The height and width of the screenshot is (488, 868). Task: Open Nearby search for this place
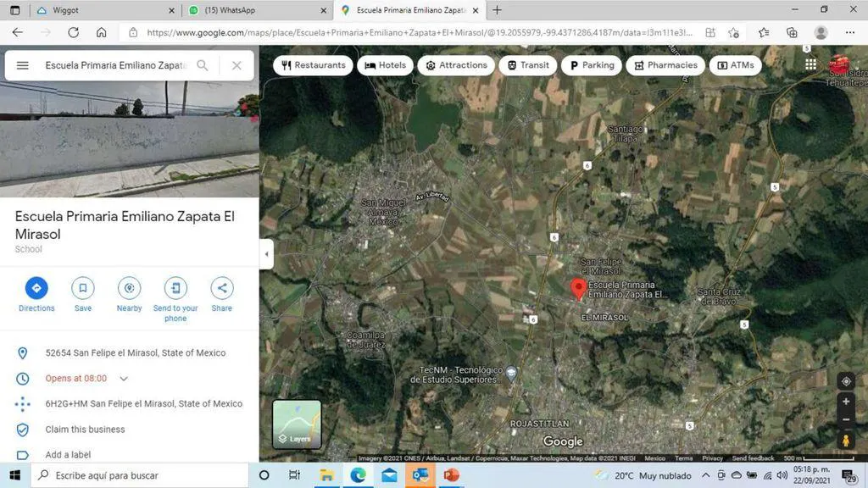[x=129, y=288]
